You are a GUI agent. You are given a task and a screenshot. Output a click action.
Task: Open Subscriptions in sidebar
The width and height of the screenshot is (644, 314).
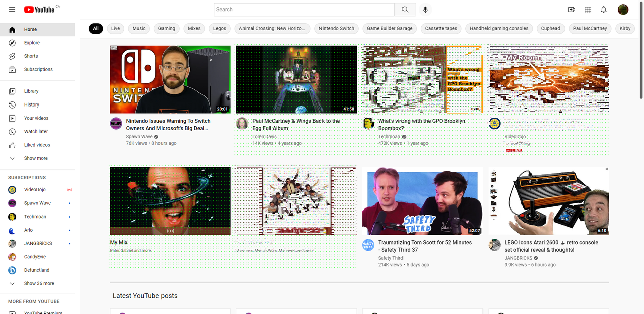click(x=38, y=69)
